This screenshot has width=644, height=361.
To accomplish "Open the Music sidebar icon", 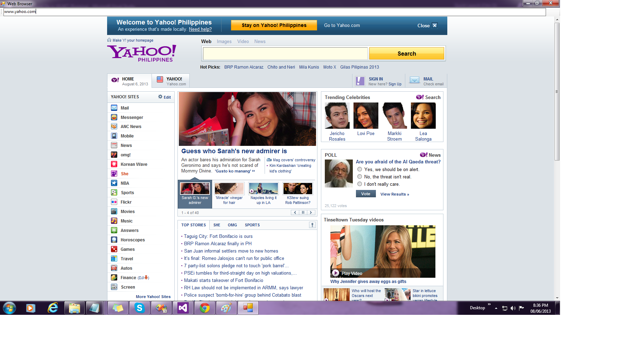I will click(x=114, y=221).
